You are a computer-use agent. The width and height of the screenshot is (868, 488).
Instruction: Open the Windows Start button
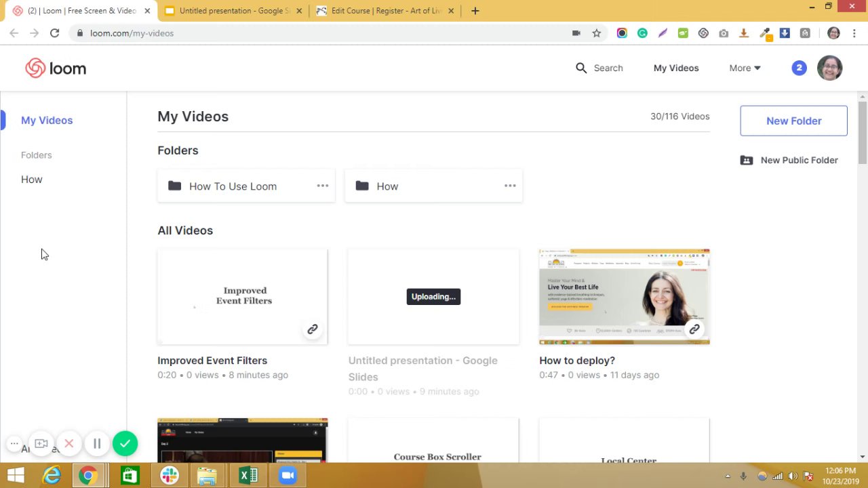16,476
